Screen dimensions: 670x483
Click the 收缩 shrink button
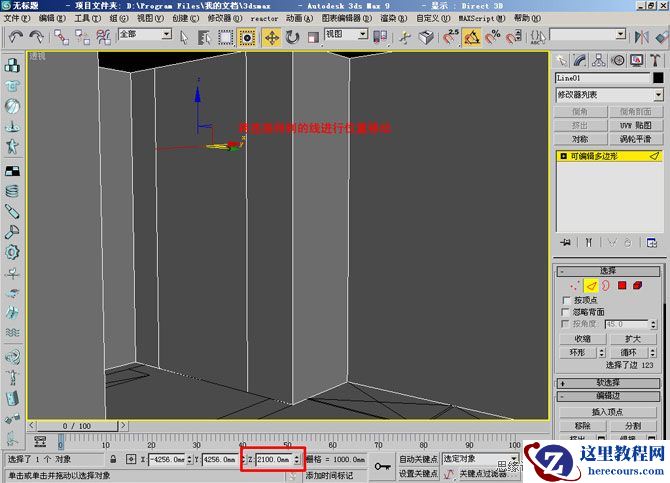coord(583,339)
